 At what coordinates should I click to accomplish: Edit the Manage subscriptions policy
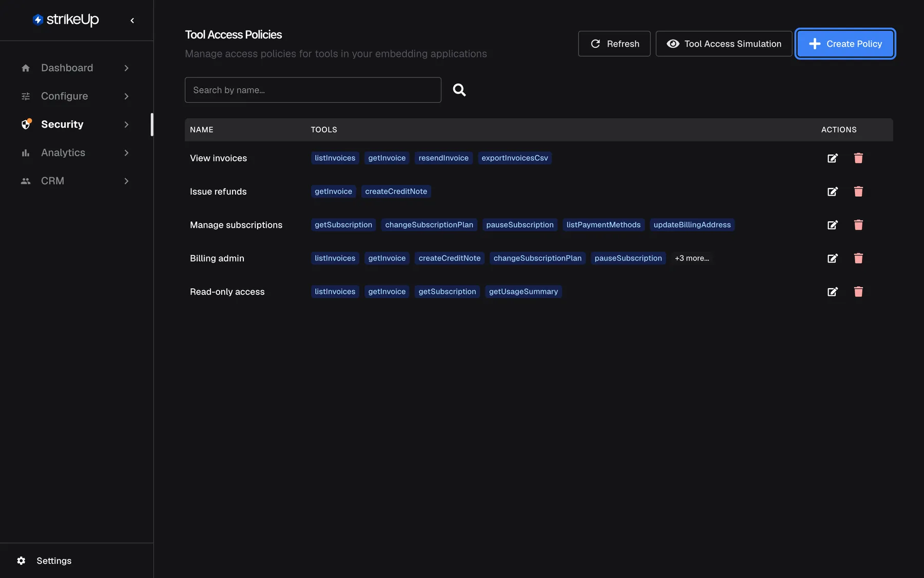coord(833,225)
